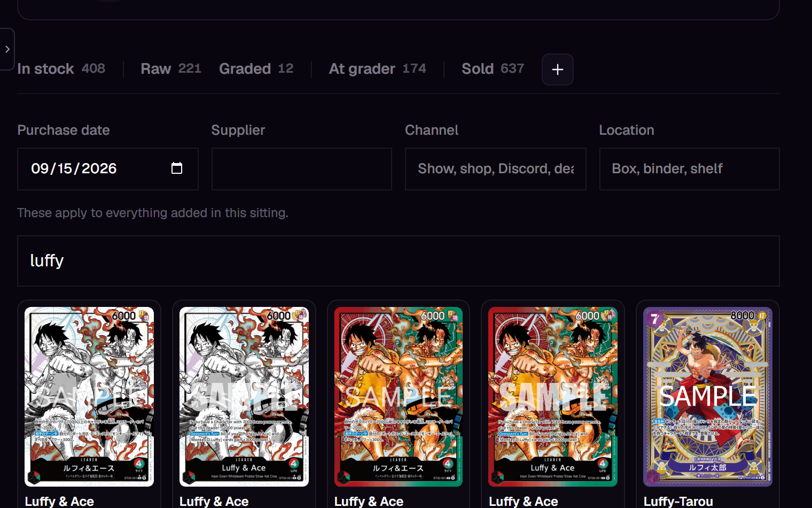Viewport: 812px width, 508px height.
Task: Click the plus button beside Sold
Action: (558, 70)
